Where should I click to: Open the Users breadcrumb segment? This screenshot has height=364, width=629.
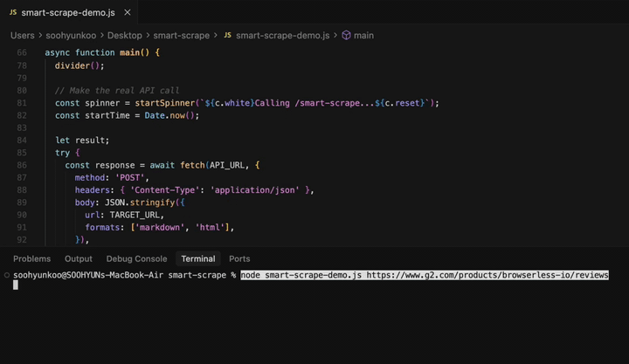point(23,35)
